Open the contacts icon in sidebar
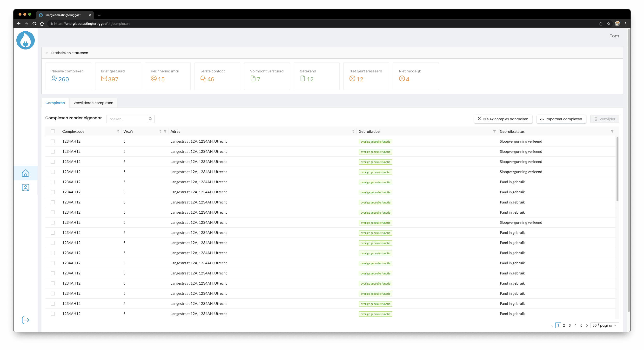The height and width of the screenshot is (350, 644). click(x=26, y=188)
